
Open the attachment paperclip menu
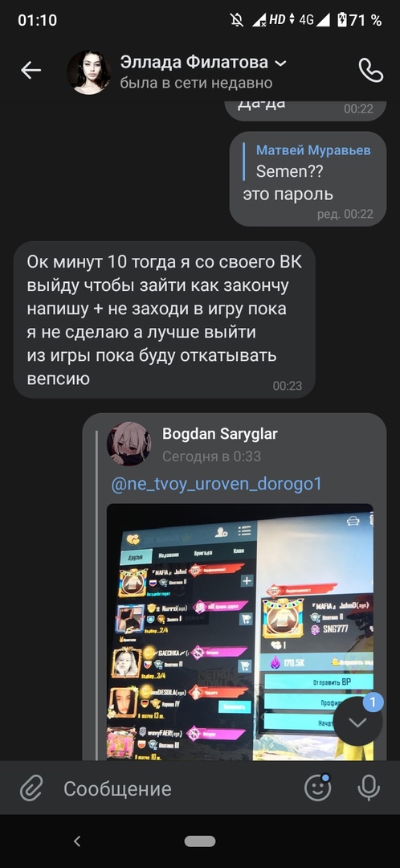[31, 788]
